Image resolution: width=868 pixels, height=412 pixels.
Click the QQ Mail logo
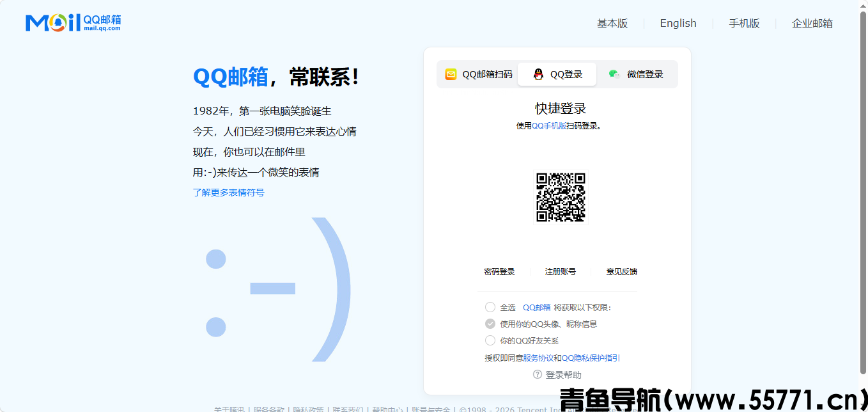point(73,22)
